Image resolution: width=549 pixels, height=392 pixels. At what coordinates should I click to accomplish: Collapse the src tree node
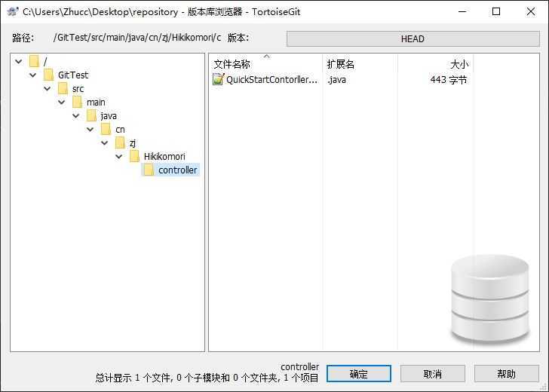[48, 88]
